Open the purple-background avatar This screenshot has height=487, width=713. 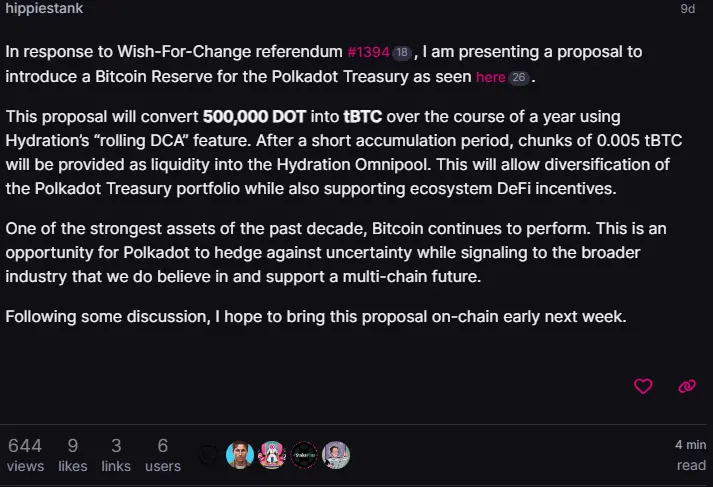(x=336, y=455)
